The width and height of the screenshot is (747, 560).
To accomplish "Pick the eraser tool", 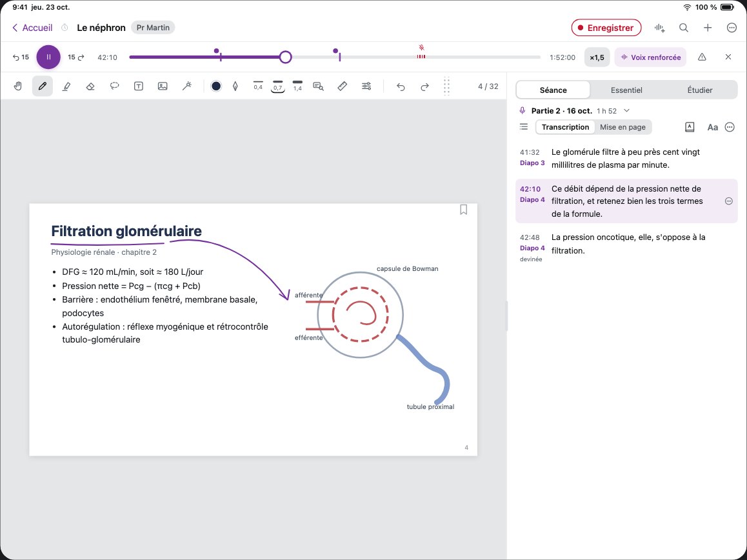I will [90, 86].
